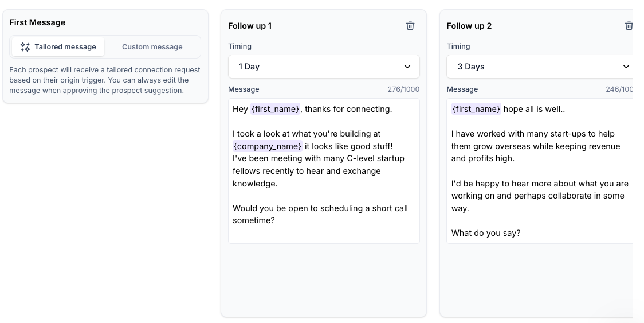Click the Follow up 2 trash icon
This screenshot has width=644, height=323.
pos(629,26)
